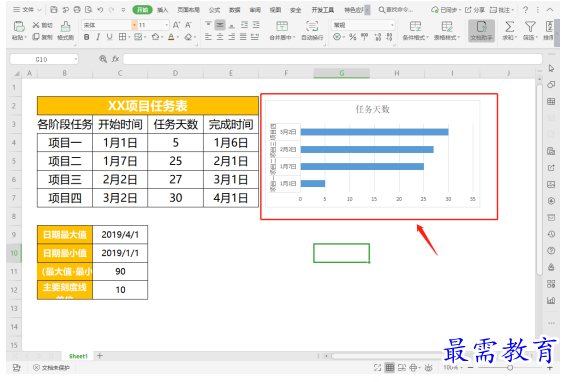Apply percent style number format
Screen dimensions: 565x382
tap(352, 37)
